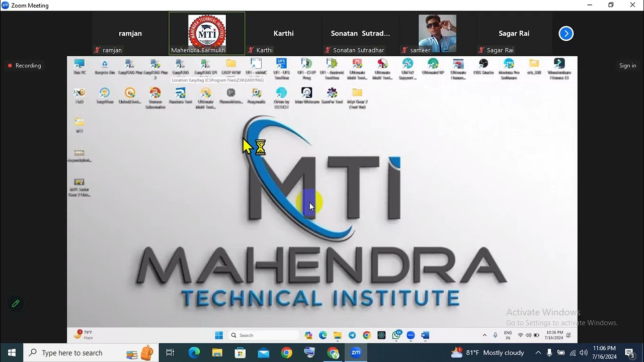The width and height of the screenshot is (644, 362).
Task: Launch OBS Studio from desktop
Action: [x=484, y=67]
